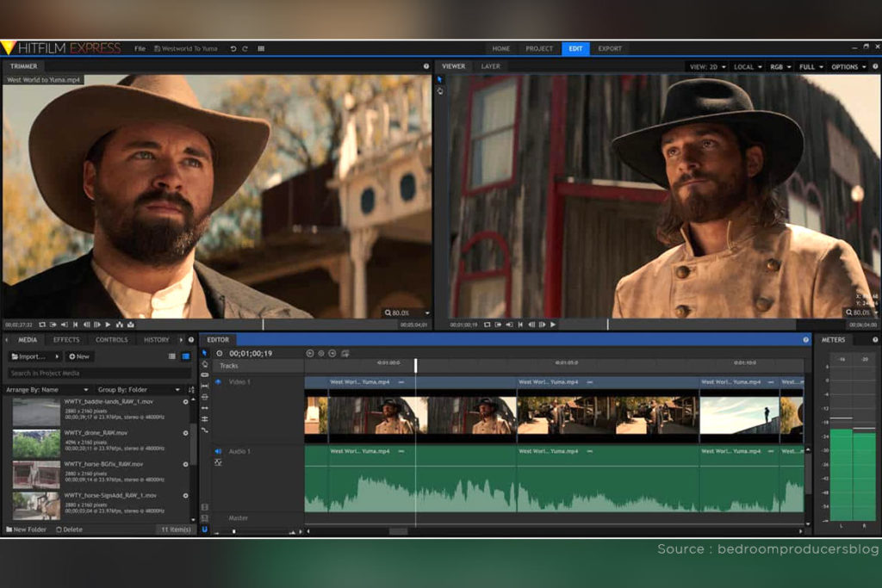Play the Trimmer clip

108,325
